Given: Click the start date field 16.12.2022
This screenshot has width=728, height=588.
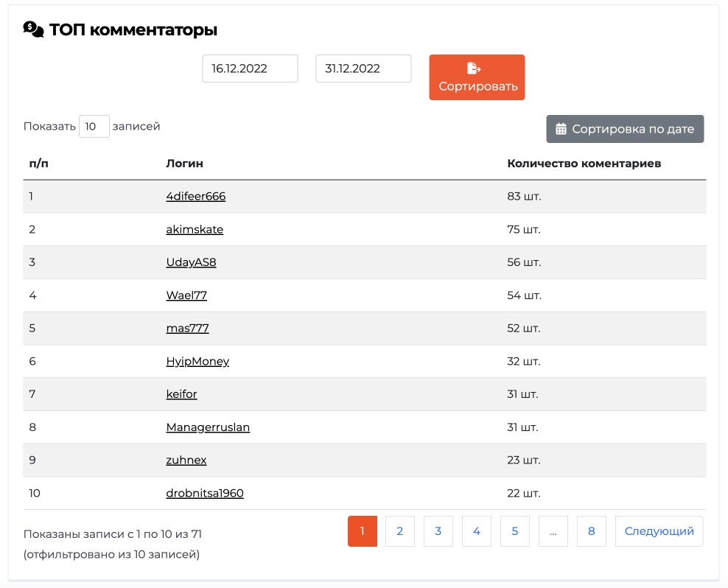Looking at the screenshot, I should (x=250, y=69).
